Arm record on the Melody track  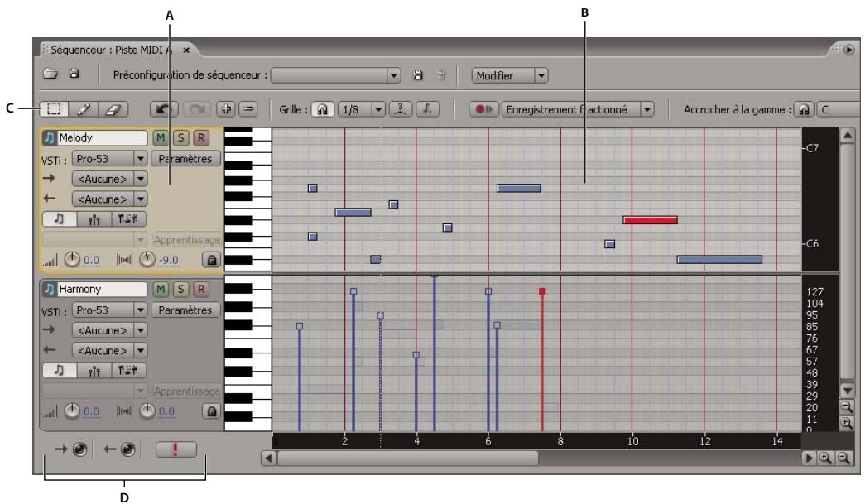coord(201,138)
